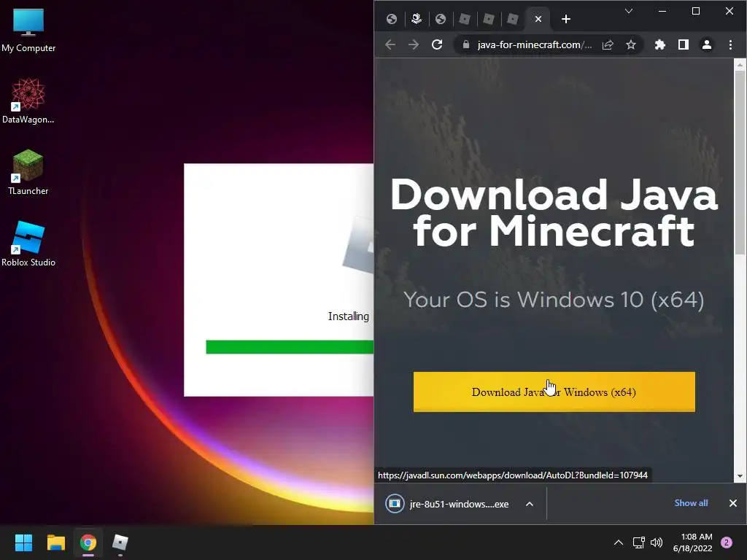Minimize the Chrome window
This screenshot has width=747, height=560.
point(662,11)
